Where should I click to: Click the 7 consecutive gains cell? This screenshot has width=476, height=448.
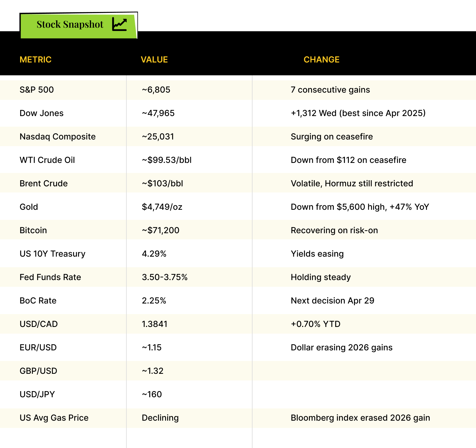click(330, 90)
